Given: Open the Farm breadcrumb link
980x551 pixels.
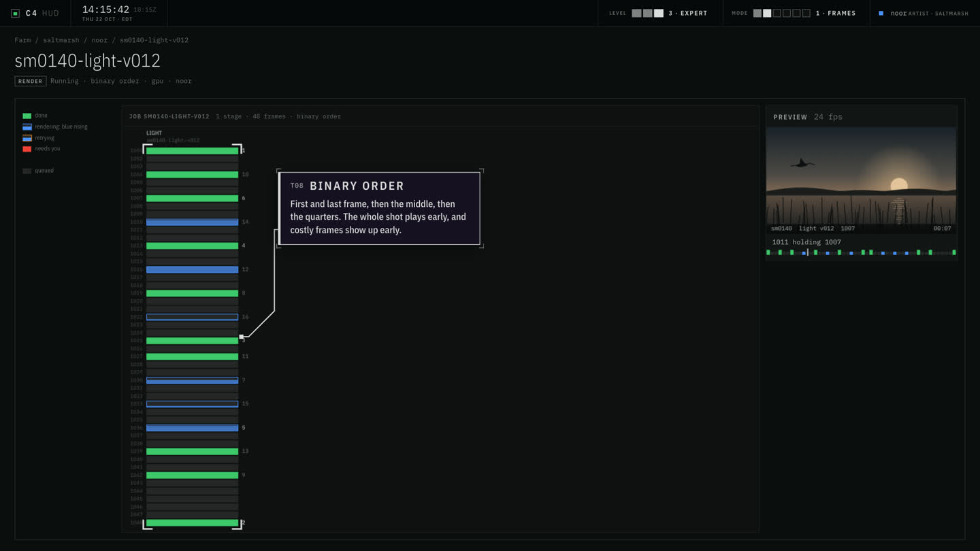Looking at the screenshot, I should (x=22, y=40).
